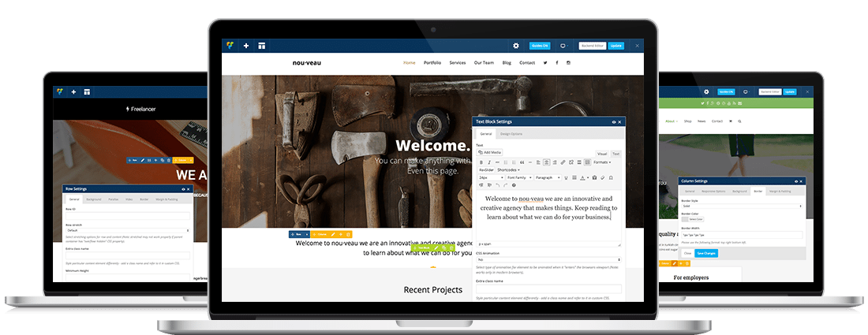
Task: Open Portfolio in the nou-veau menu
Action: pos(432,62)
